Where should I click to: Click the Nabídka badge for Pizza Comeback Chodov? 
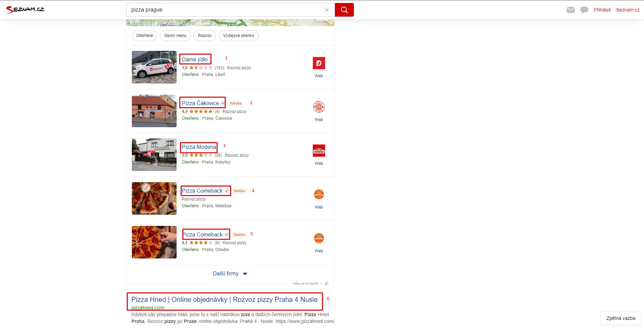click(x=239, y=235)
